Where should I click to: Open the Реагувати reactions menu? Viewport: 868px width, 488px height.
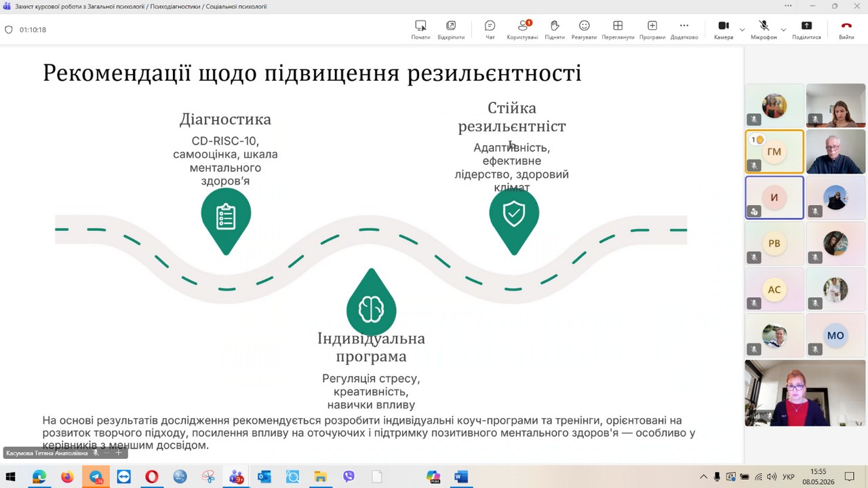tap(584, 29)
